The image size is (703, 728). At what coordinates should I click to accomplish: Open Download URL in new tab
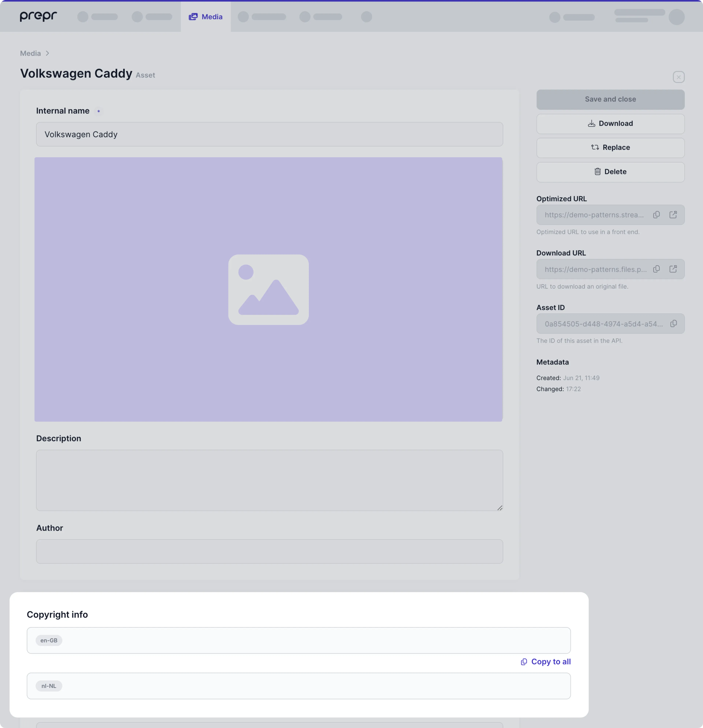[x=673, y=269]
